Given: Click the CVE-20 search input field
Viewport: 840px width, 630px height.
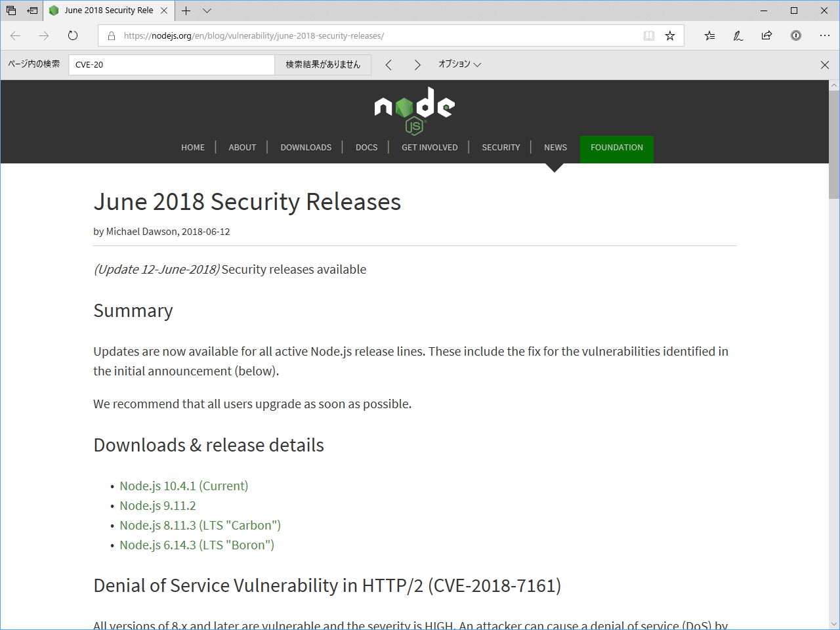Looking at the screenshot, I should tap(171, 64).
